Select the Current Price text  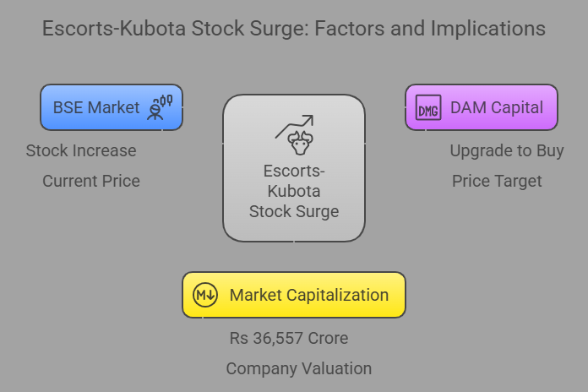pos(91,181)
